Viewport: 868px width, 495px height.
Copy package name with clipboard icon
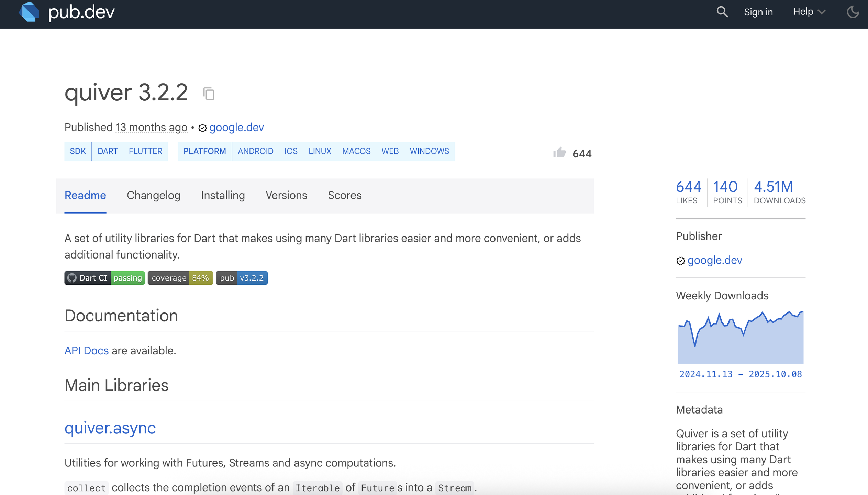tap(209, 93)
